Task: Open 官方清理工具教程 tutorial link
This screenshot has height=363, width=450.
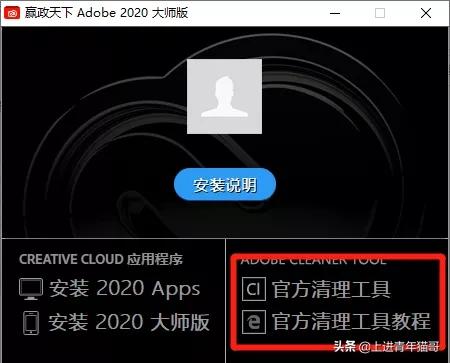Action: pos(351,322)
